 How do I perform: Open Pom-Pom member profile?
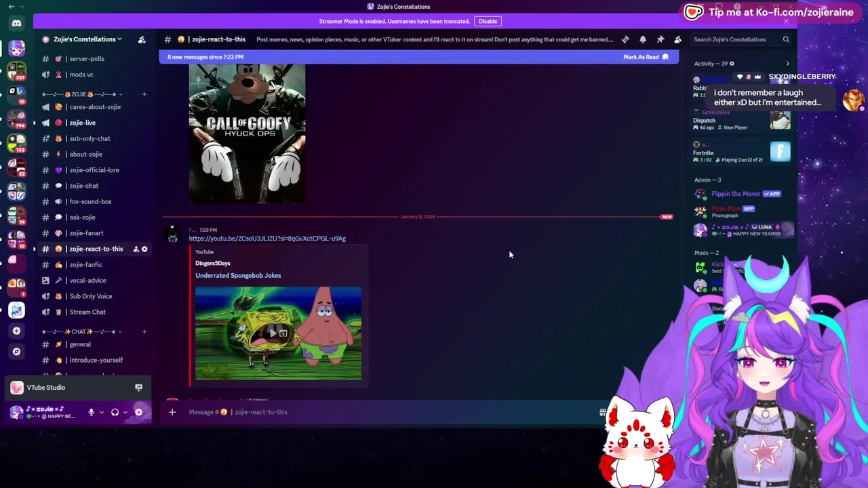click(x=742, y=211)
